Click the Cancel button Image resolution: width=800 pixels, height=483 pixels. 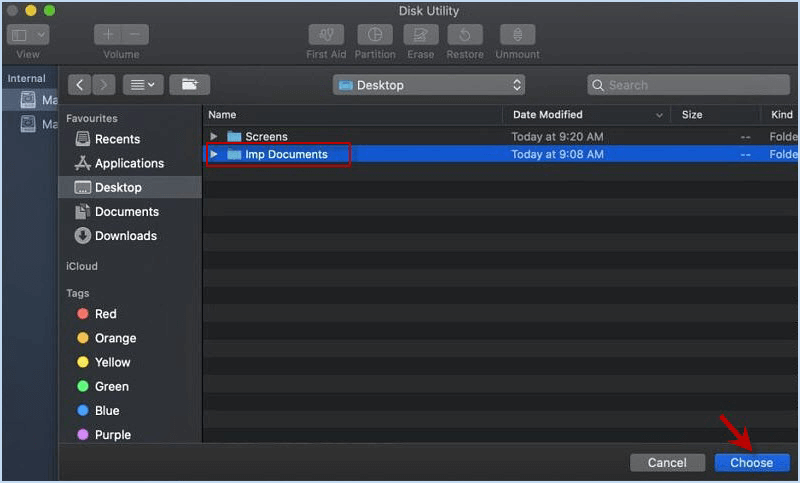pos(667,463)
